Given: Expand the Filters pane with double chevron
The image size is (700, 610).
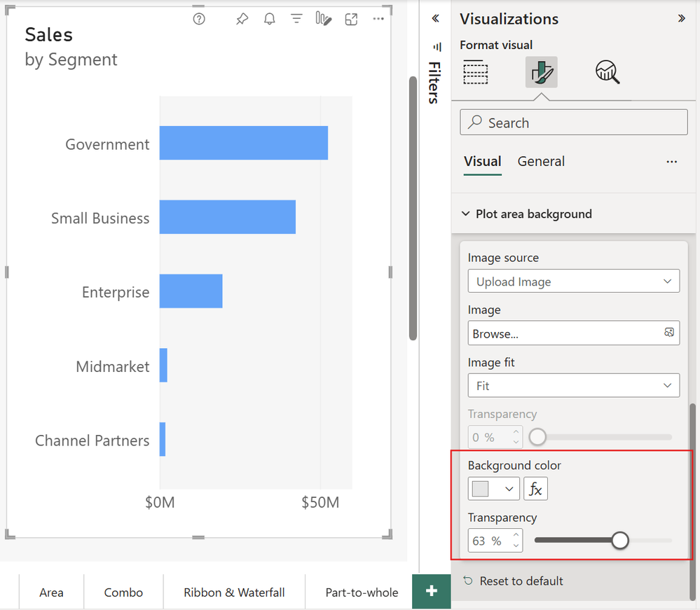Looking at the screenshot, I should [x=436, y=18].
